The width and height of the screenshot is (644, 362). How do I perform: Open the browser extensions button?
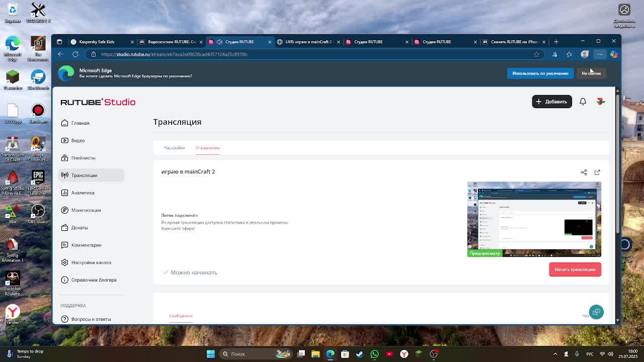click(x=554, y=54)
